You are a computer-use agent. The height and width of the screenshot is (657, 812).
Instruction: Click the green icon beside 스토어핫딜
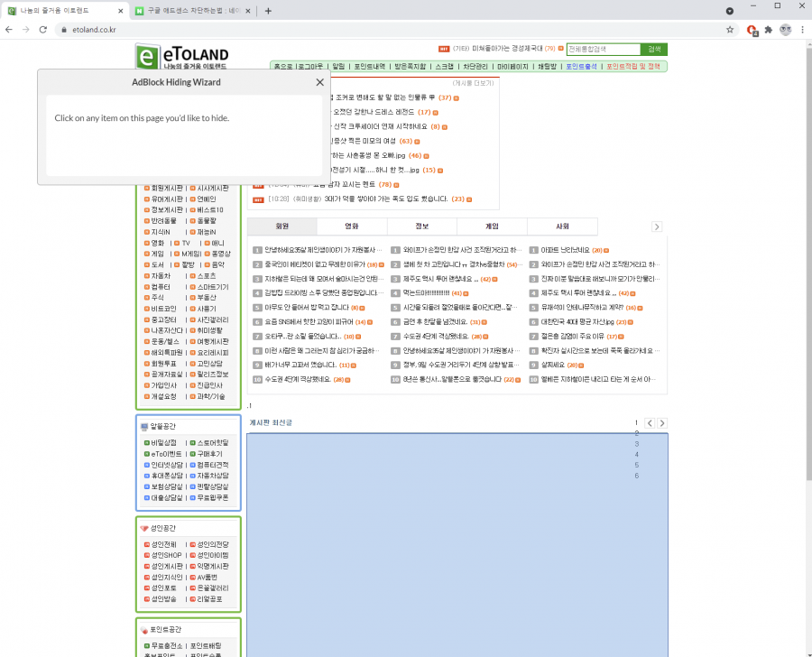(193, 443)
